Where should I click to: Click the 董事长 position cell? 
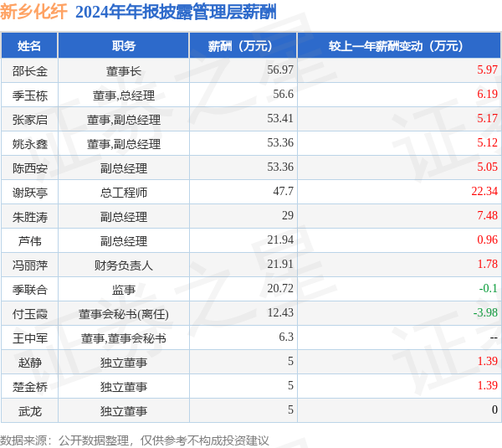124,71
